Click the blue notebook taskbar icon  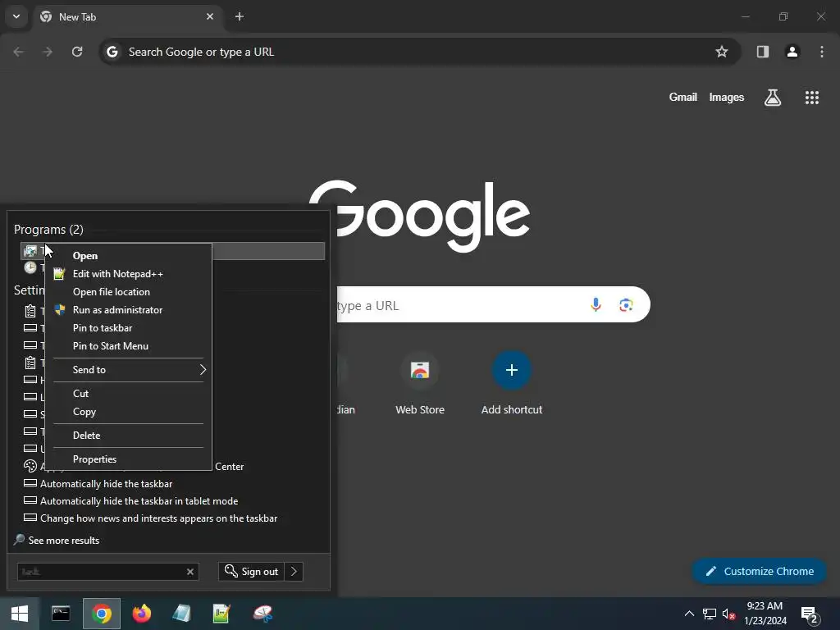181,614
